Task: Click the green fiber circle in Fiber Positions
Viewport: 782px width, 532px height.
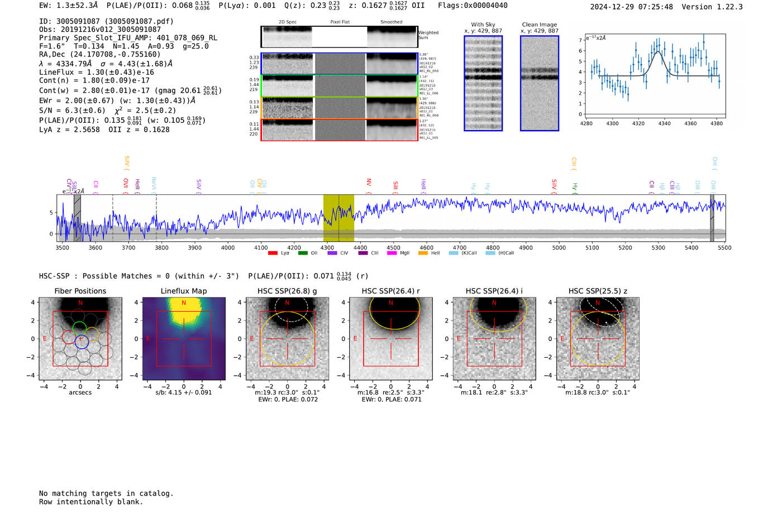Action: [79, 329]
